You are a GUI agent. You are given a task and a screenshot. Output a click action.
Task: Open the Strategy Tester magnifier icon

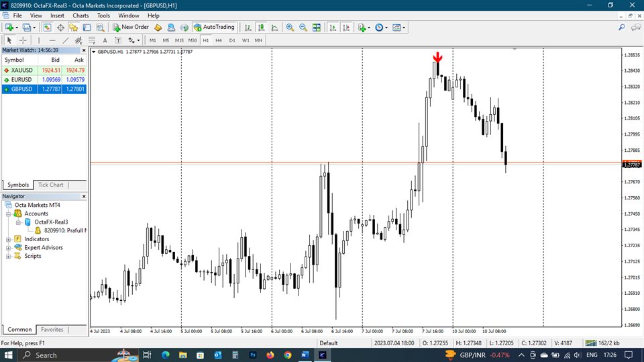point(100,28)
